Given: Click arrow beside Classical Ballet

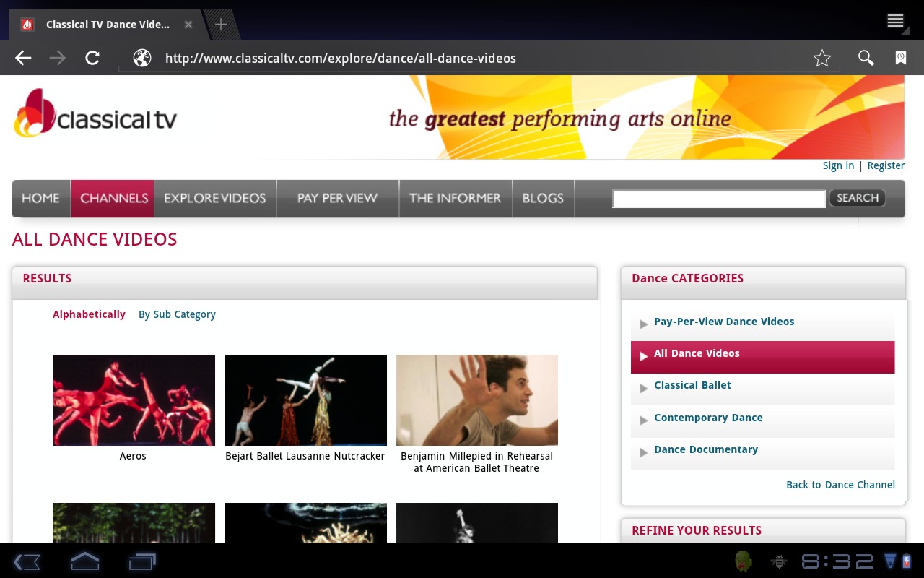Looking at the screenshot, I should pos(643,388).
